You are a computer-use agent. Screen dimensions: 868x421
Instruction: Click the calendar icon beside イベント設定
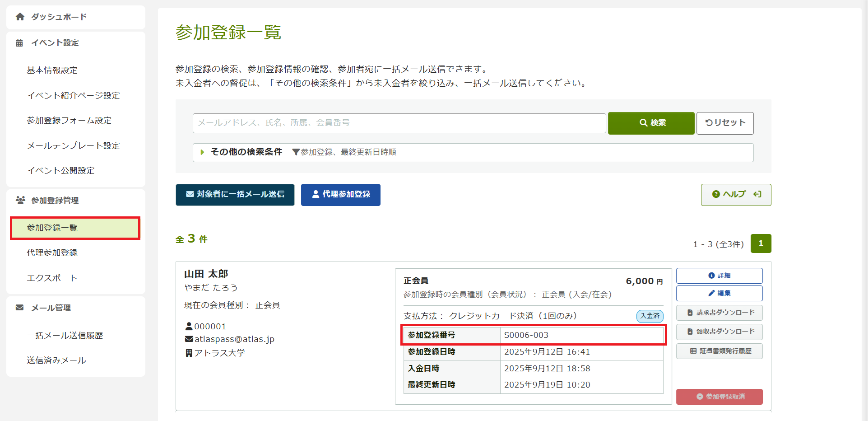tap(19, 43)
